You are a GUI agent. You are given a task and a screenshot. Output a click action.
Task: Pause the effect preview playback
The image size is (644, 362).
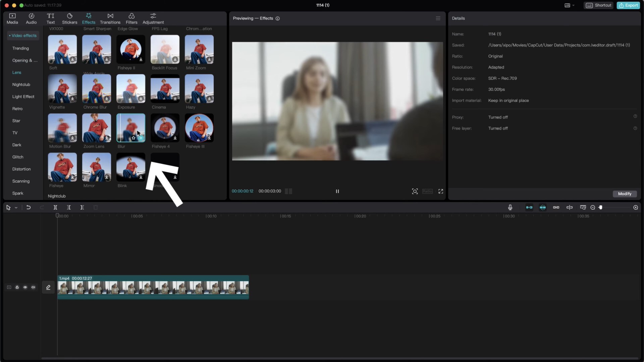pyautogui.click(x=337, y=191)
